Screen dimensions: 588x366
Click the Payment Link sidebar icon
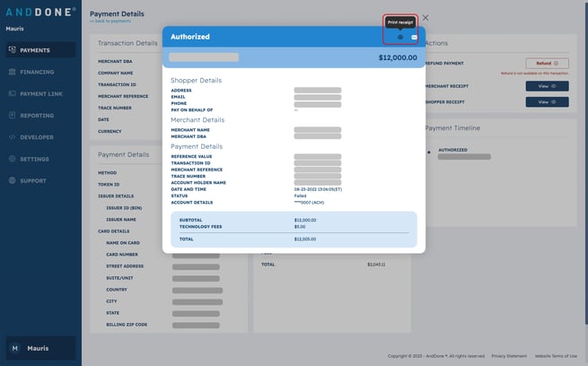(12, 93)
